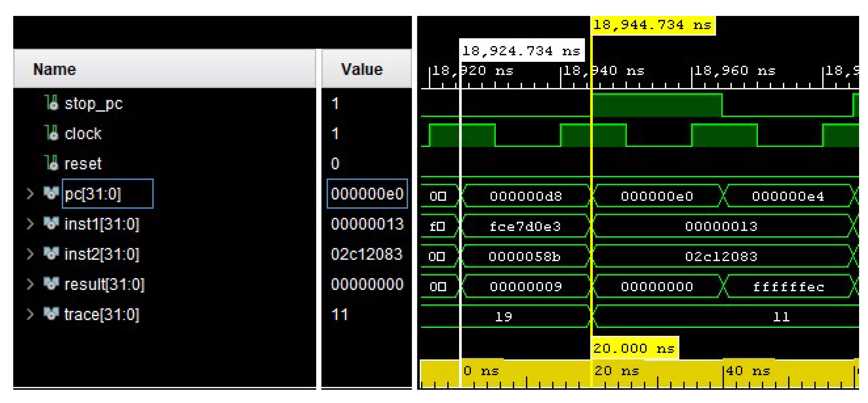Screen dimensions: 868x403
Task: Expand the inst1[31:0] bus
Action: click(30, 224)
